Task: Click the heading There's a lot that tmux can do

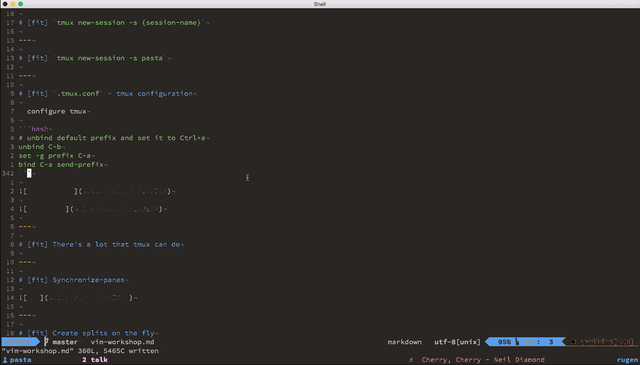Action: click(x=99, y=244)
